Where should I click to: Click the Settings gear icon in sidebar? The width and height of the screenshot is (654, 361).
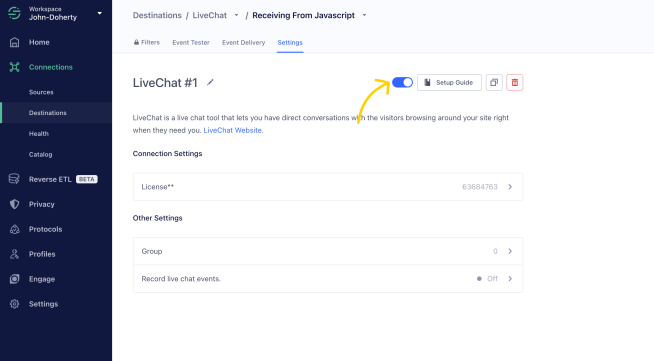(15, 304)
